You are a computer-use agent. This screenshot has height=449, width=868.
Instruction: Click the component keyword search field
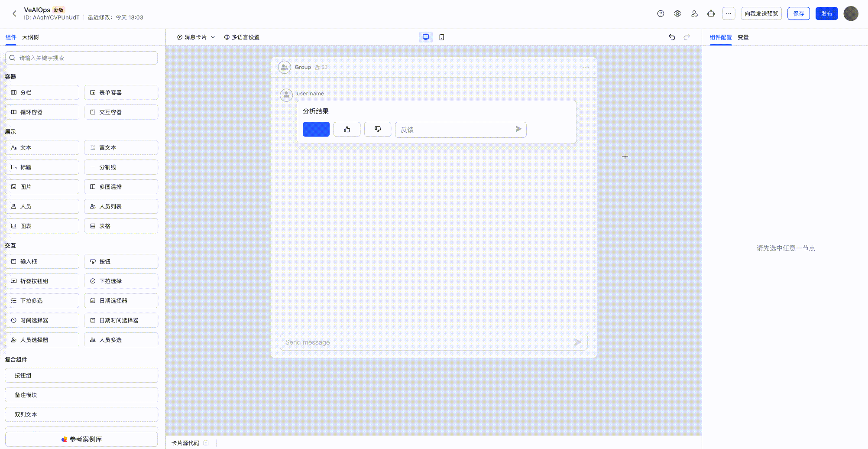81,58
